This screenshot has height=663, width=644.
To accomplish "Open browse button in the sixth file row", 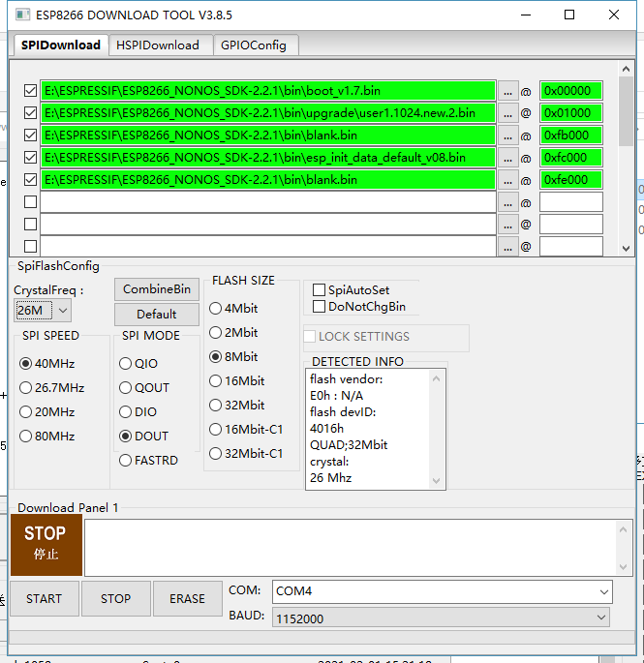I will (507, 202).
